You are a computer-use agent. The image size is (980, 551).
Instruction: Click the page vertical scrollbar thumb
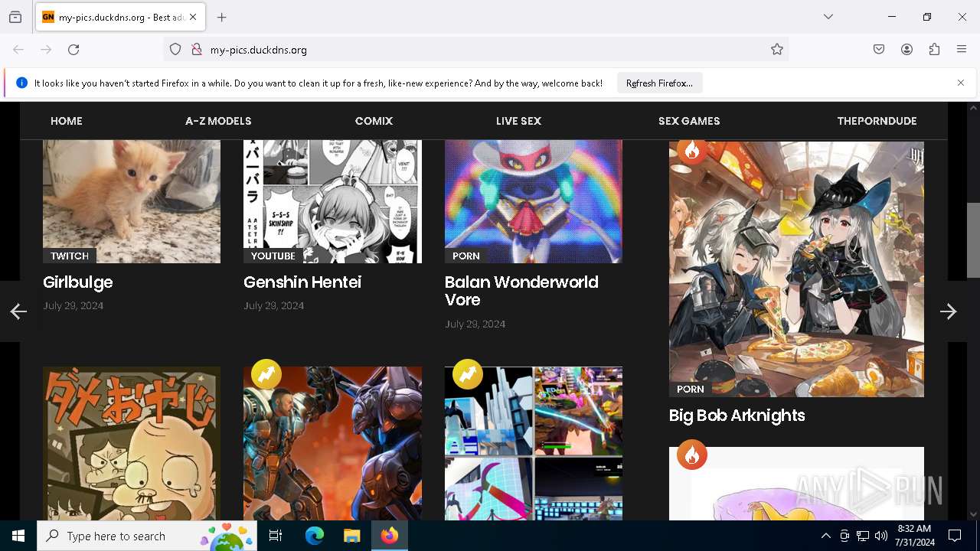click(973, 240)
